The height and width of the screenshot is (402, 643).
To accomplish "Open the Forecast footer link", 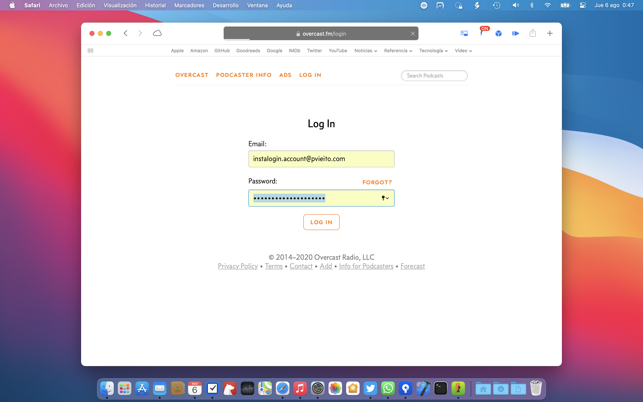I will click(413, 266).
